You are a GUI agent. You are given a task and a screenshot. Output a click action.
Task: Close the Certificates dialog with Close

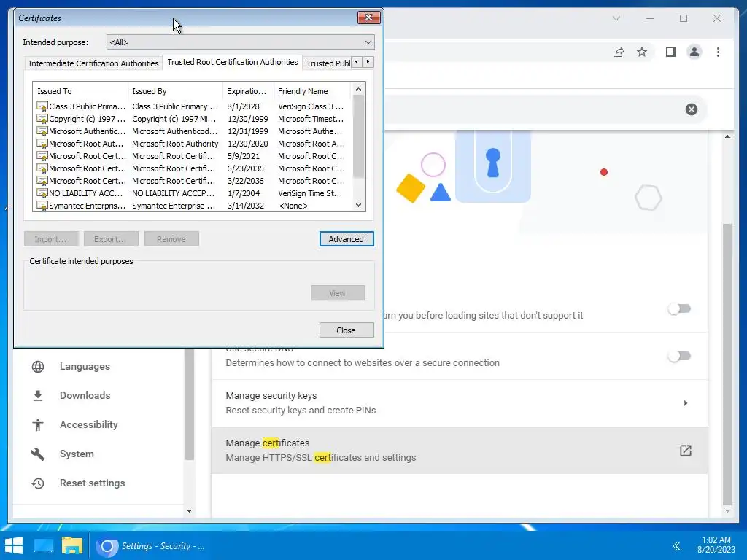coord(347,330)
